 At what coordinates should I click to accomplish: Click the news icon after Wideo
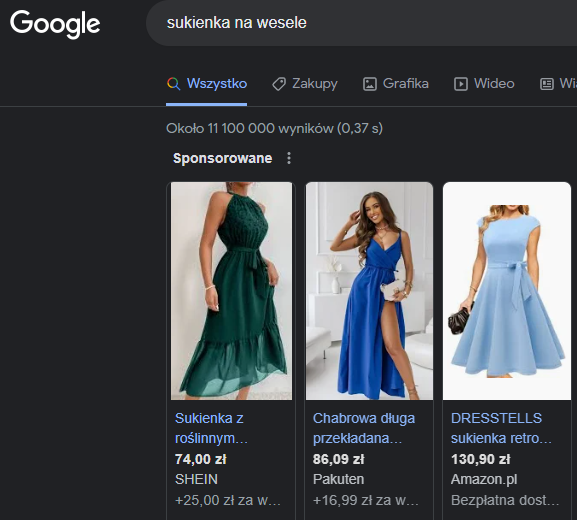(547, 84)
